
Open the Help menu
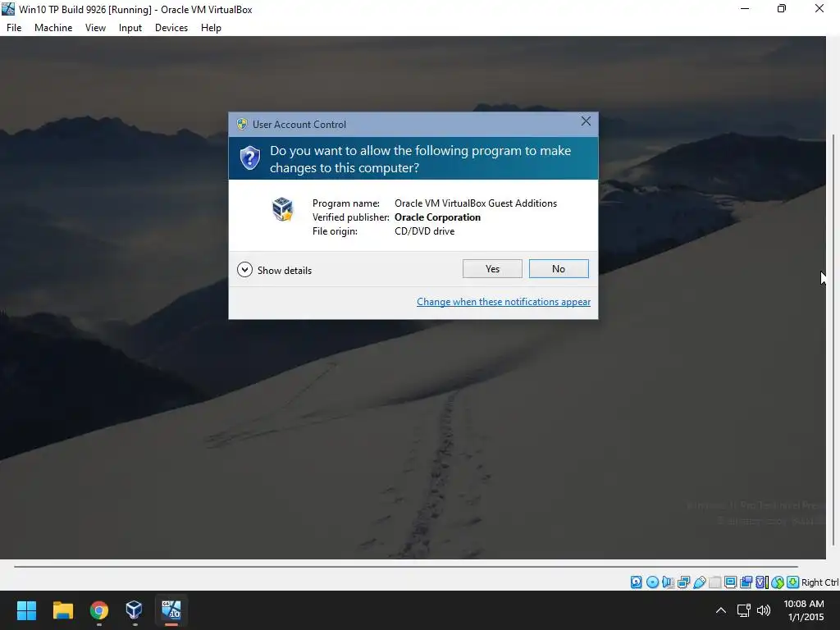pos(211,28)
